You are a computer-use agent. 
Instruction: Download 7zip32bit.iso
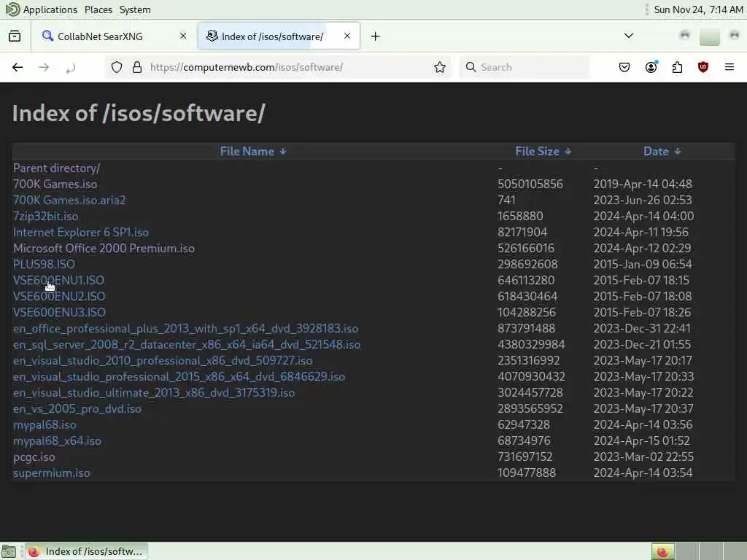45,216
